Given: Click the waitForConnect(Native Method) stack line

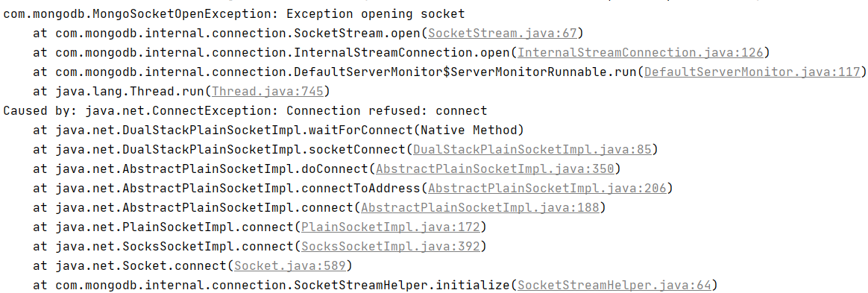Looking at the screenshot, I should point(278,130).
